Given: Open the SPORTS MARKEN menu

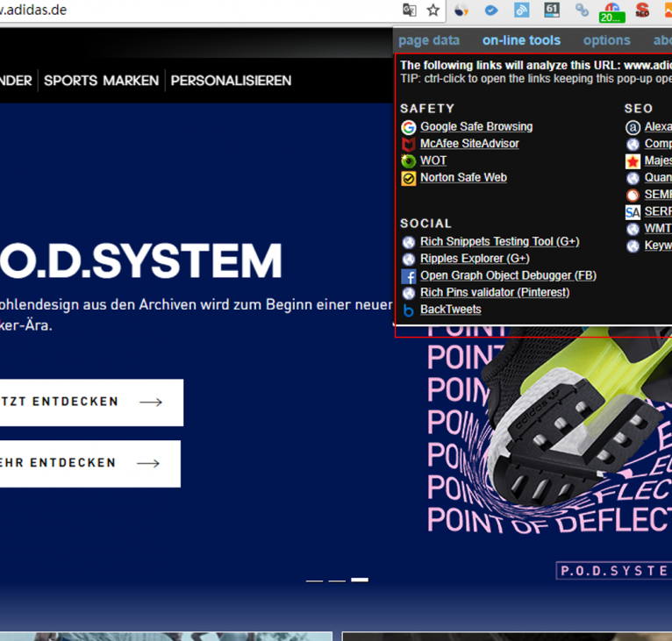Looking at the screenshot, I should pyautogui.click(x=101, y=81).
